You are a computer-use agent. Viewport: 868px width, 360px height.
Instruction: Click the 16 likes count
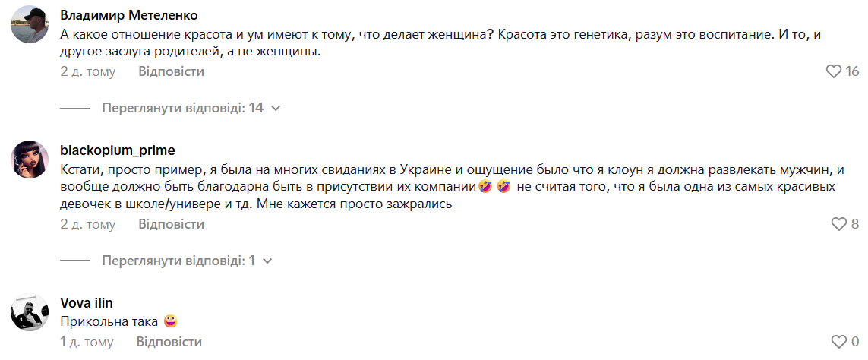pos(852,71)
